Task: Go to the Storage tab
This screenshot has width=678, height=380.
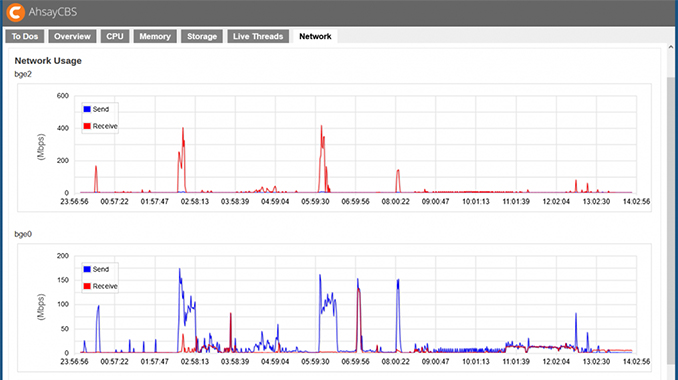Action: (x=202, y=36)
